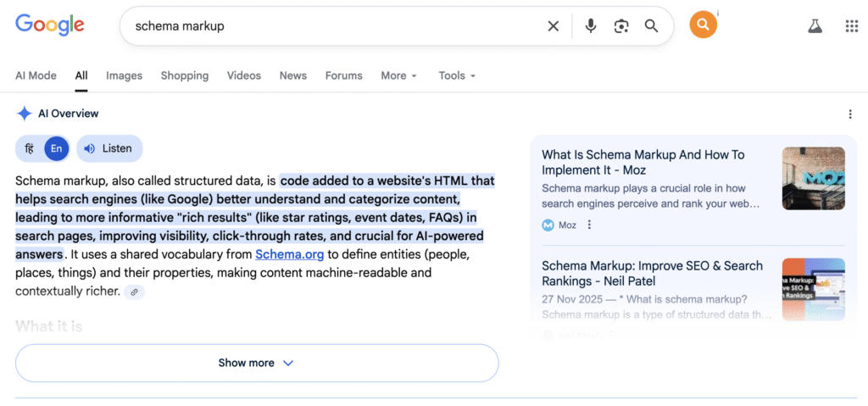
Task: Open Neil Patel Schema Markup article
Action: 652,274
